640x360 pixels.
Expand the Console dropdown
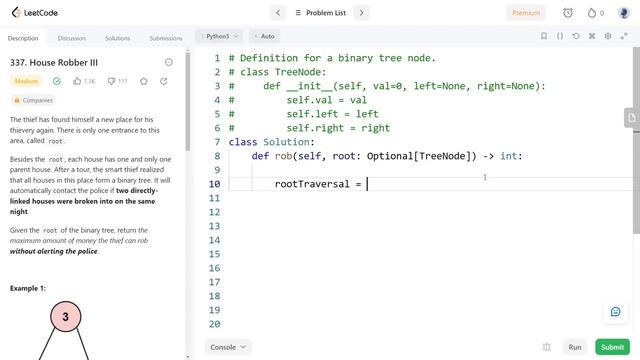coord(228,347)
